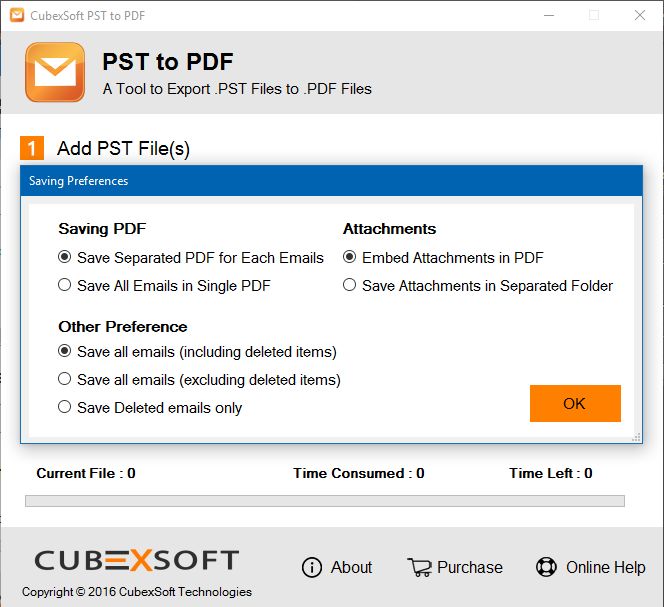Choose Save all emails excluding deleted items

(199, 380)
